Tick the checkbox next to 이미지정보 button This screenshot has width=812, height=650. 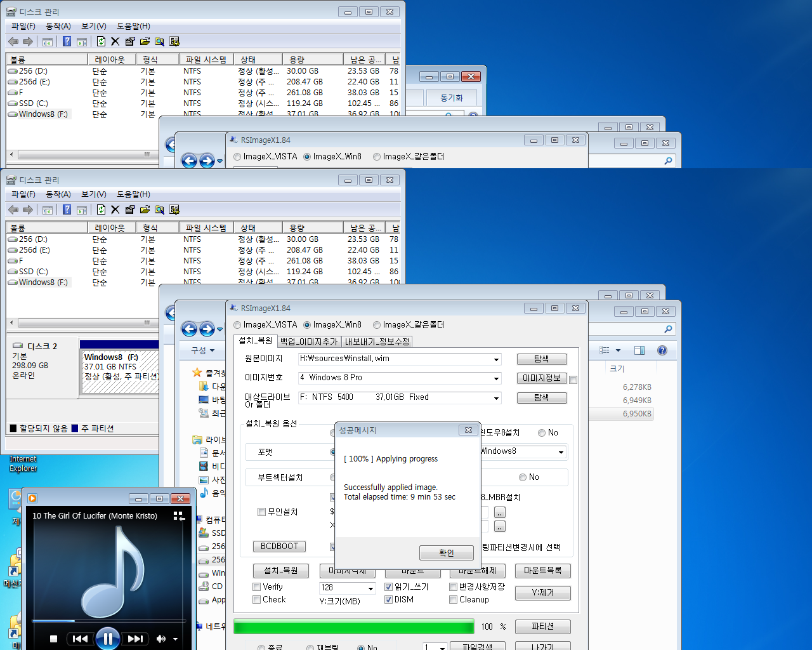[x=573, y=380]
